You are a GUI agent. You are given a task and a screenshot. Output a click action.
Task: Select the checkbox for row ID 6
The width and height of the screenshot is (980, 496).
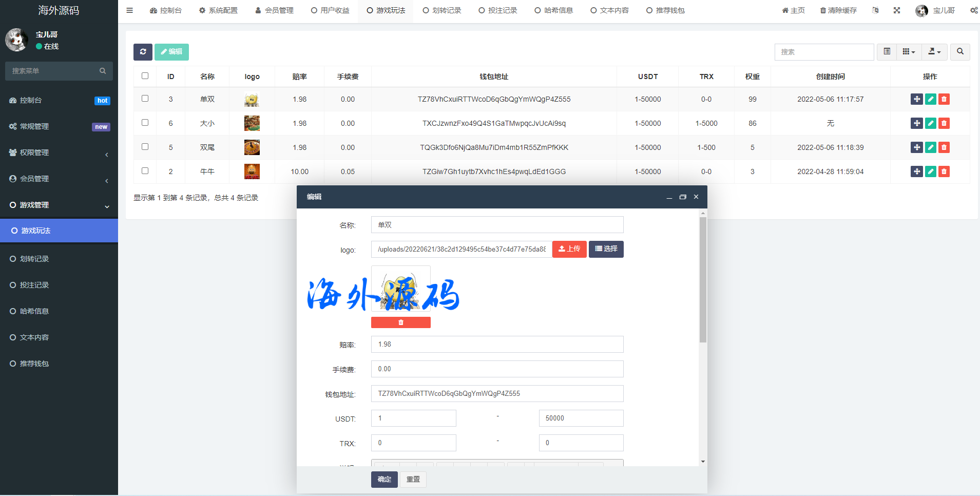[145, 123]
